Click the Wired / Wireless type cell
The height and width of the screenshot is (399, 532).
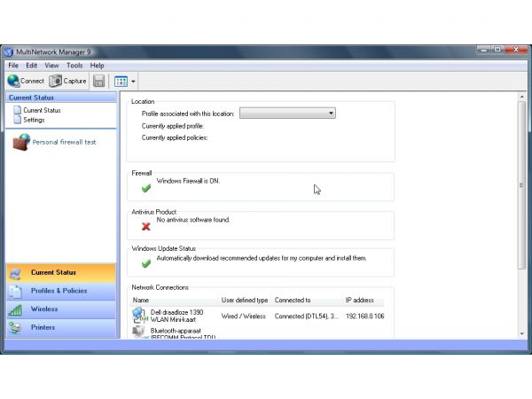point(243,317)
